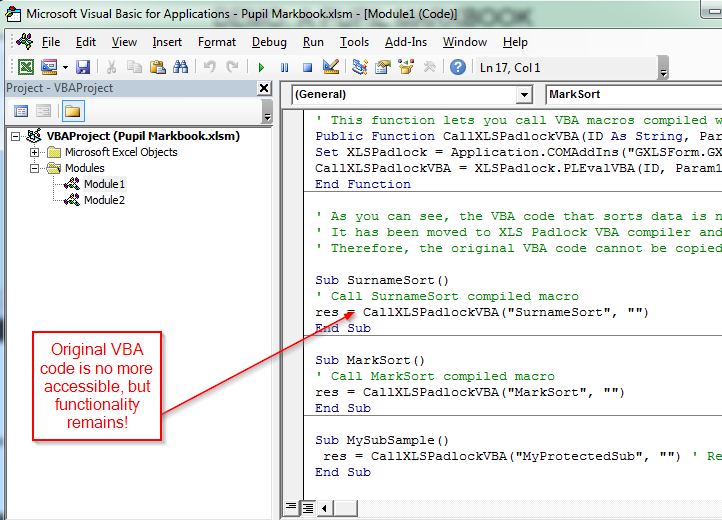The height and width of the screenshot is (520, 722).
Task: Open the Debug menu
Action: [269, 42]
